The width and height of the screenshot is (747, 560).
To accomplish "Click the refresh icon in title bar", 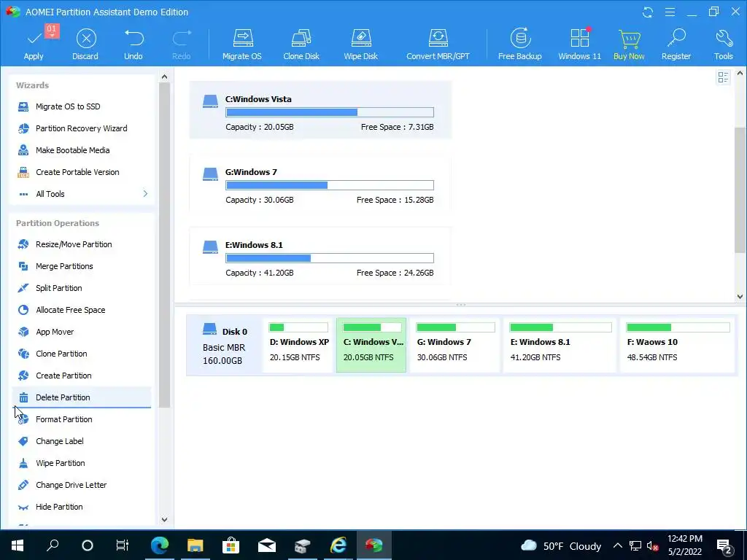I will tap(648, 12).
